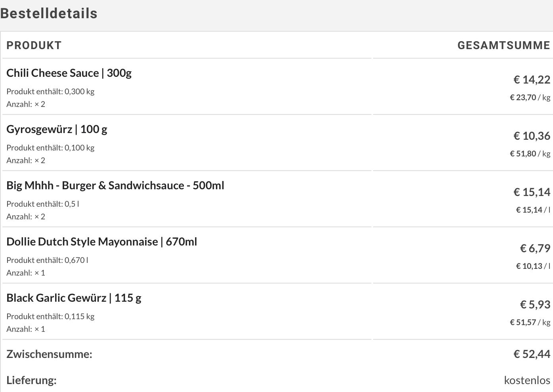Click the Bestelldetails heading
553x392 pixels.
tap(49, 13)
